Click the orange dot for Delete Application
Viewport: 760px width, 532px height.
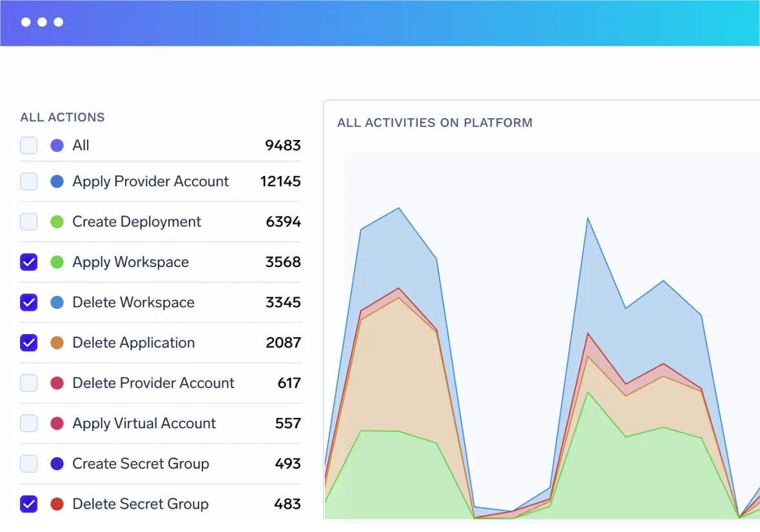coord(57,343)
